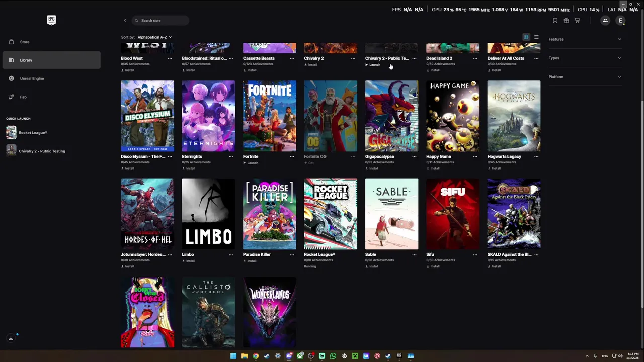The height and width of the screenshot is (362, 644).
Task: Click the Search store field
Action: [160, 21]
